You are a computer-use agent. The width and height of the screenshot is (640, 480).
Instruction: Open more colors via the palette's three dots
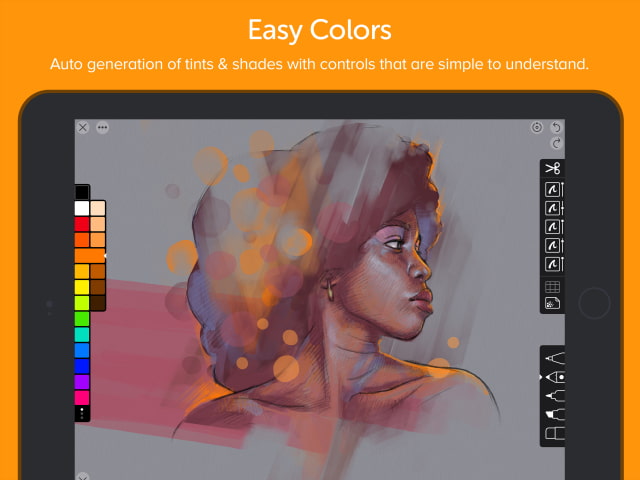82,413
